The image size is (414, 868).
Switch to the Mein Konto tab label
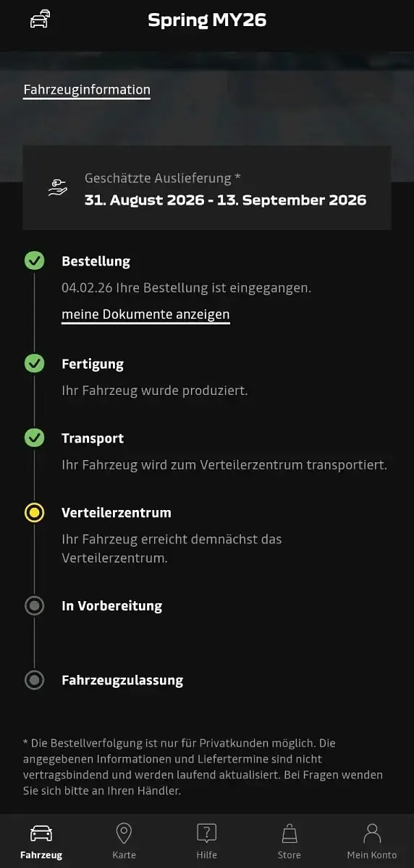(x=372, y=855)
